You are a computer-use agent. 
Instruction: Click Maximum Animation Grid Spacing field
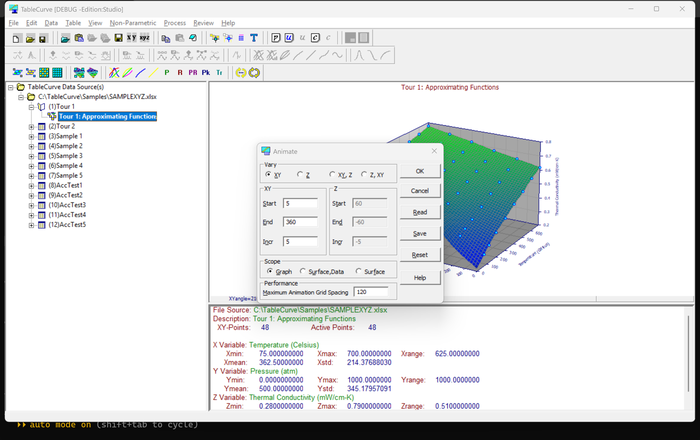point(371,292)
